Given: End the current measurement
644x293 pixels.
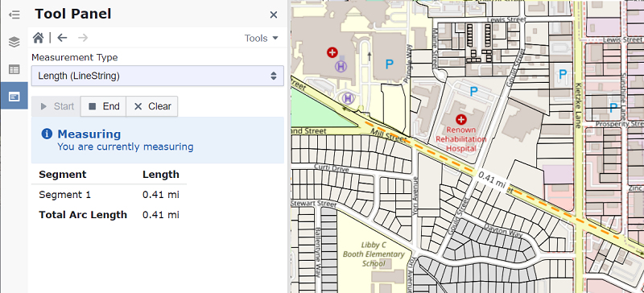Looking at the screenshot, I should click(x=104, y=106).
